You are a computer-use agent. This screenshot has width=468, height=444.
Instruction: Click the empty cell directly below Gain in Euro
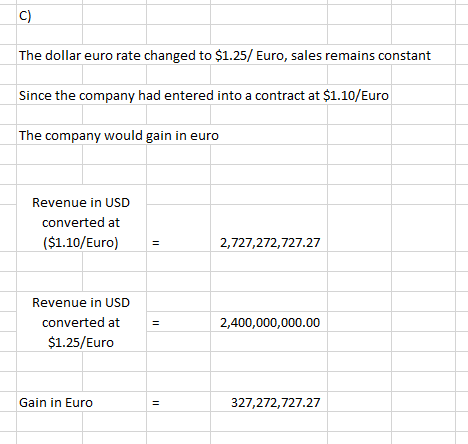49,422
